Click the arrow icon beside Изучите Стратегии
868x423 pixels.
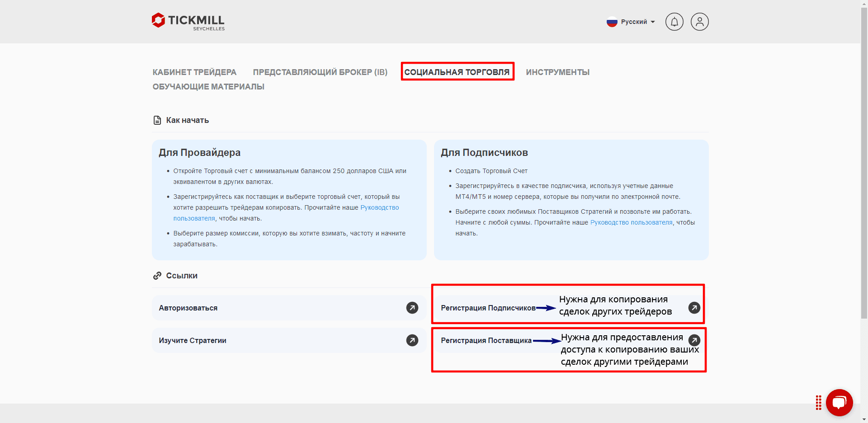tap(412, 340)
